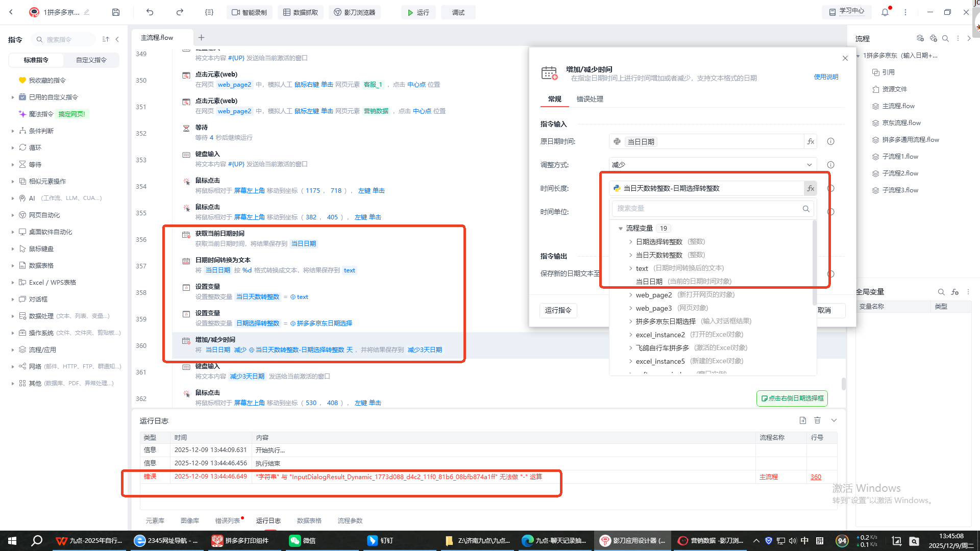Click 点击右侧日期选择框 button
The height and width of the screenshot is (551, 980).
point(792,398)
